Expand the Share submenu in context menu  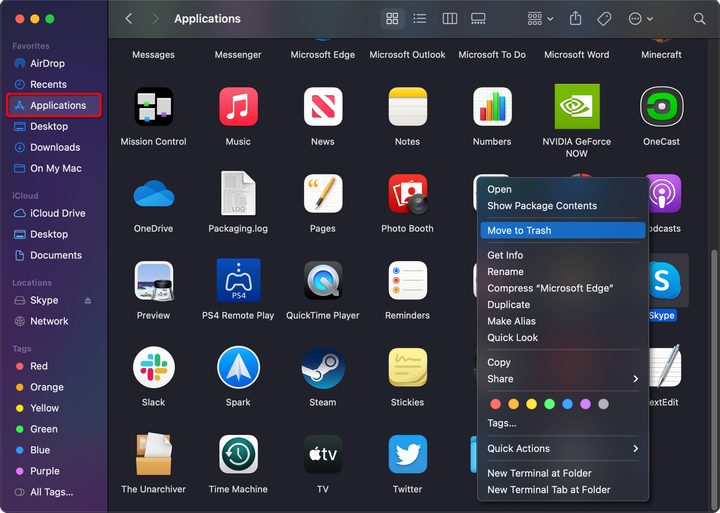click(562, 379)
